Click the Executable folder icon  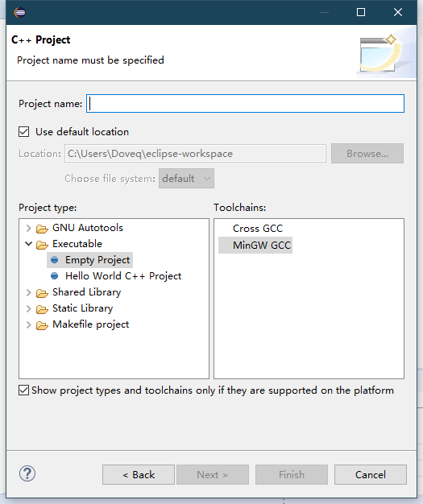tap(42, 245)
